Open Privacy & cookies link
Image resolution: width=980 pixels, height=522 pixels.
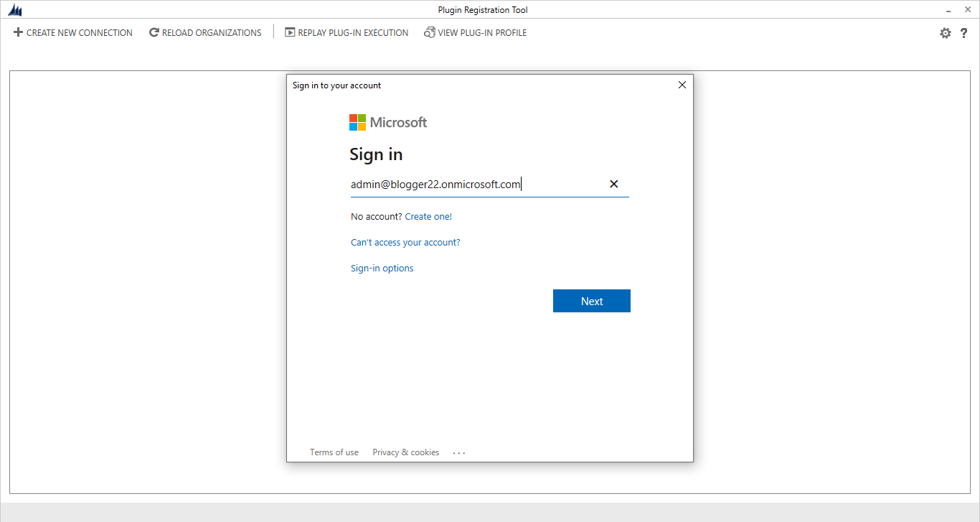(406, 452)
